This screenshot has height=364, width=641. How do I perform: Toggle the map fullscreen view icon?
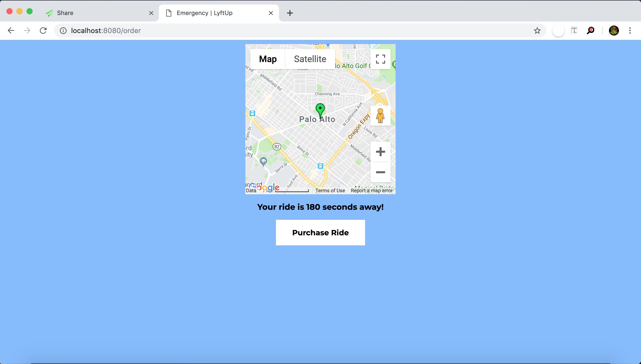[x=380, y=59]
